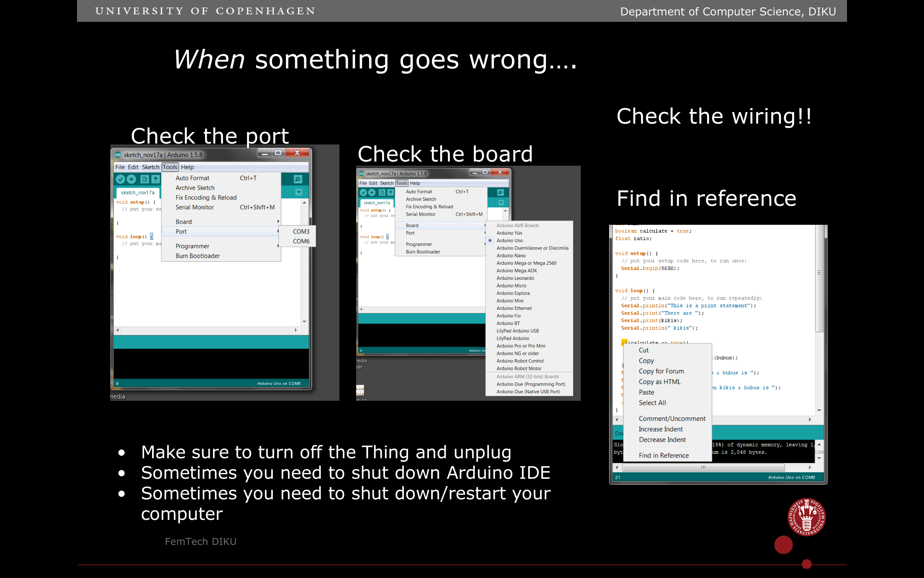Click Archive Sketch in left window Tools menu
The width and height of the screenshot is (924, 578).
click(221, 188)
